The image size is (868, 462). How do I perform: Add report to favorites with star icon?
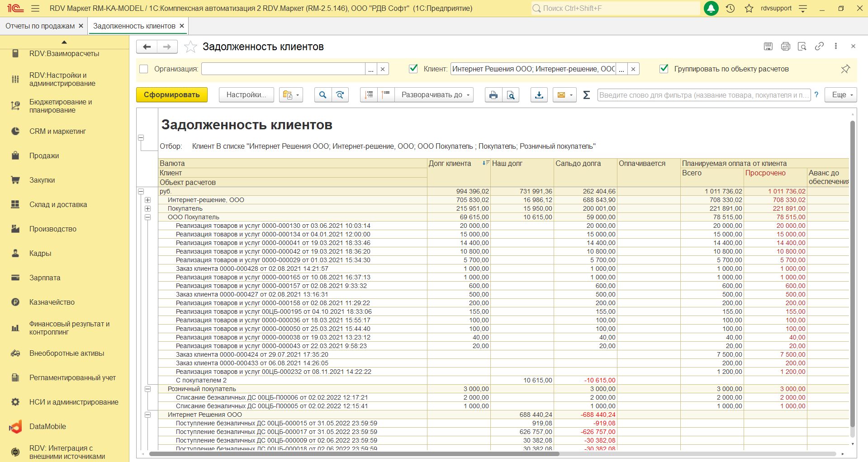tap(191, 47)
